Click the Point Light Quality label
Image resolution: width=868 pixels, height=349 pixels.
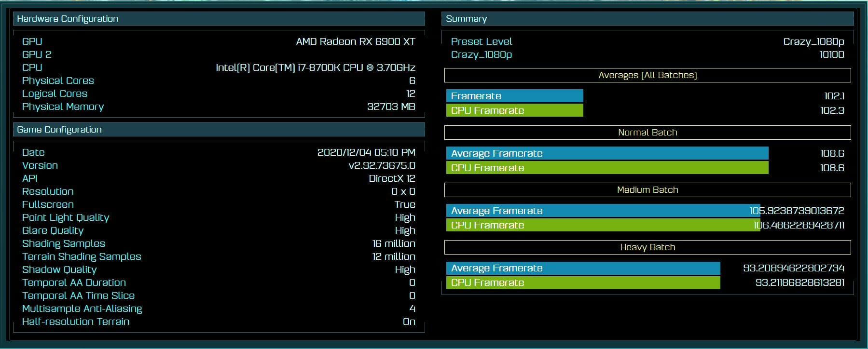66,217
